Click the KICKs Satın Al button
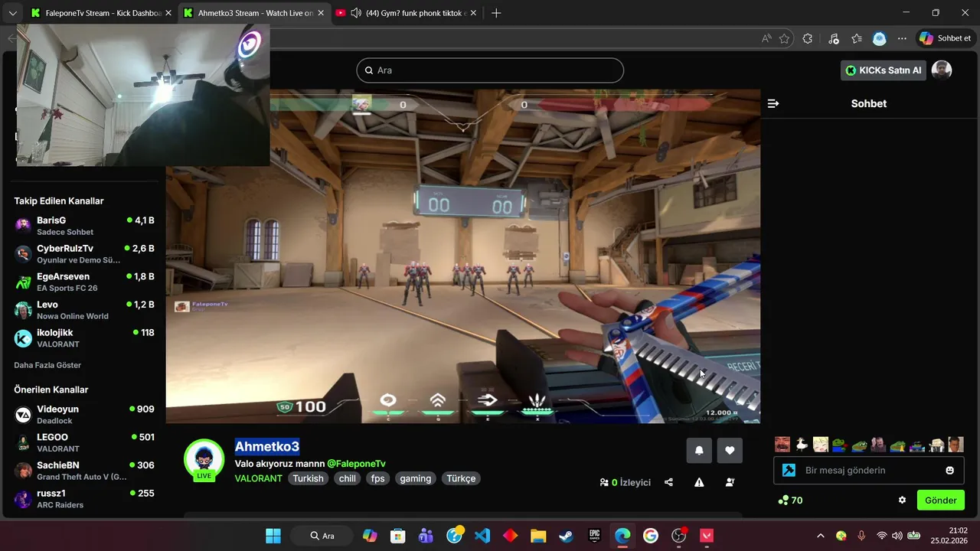The width and height of the screenshot is (980, 551). coord(884,70)
